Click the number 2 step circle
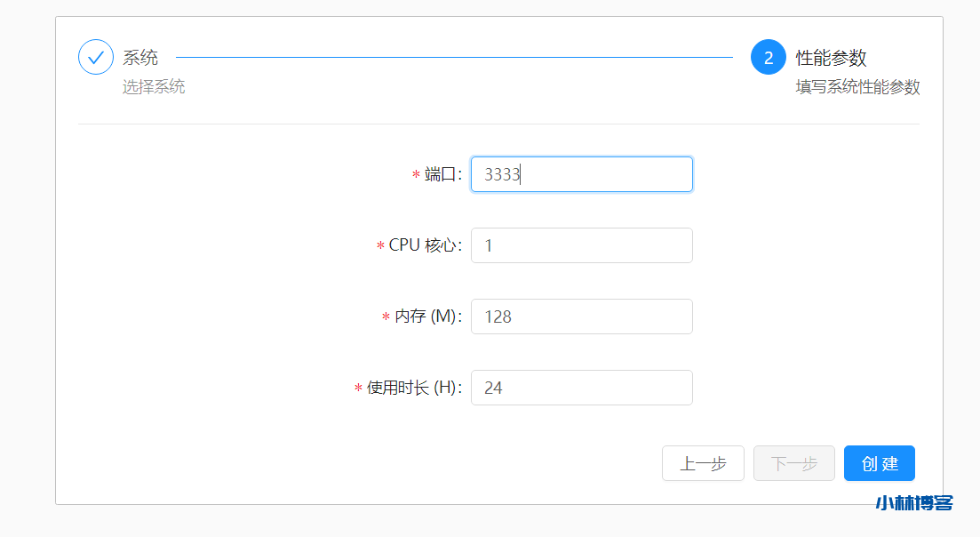 (x=769, y=57)
